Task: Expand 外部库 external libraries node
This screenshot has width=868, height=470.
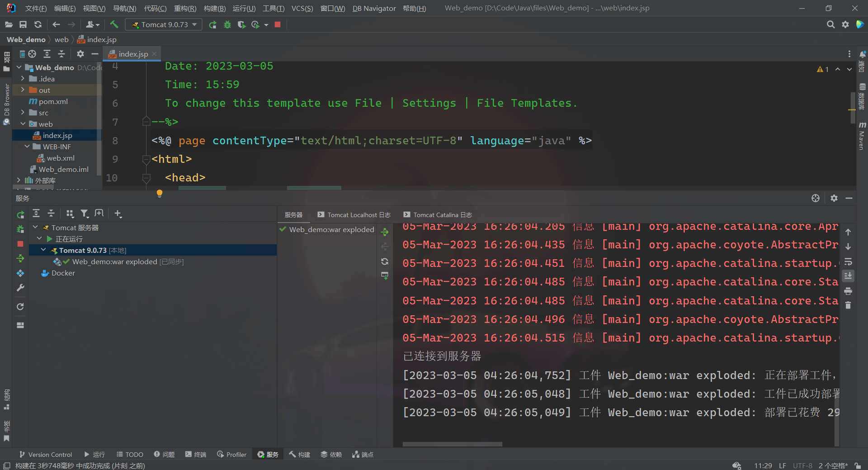Action: pyautogui.click(x=19, y=180)
